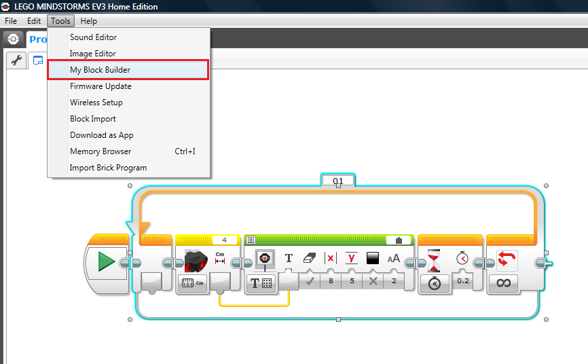The height and width of the screenshot is (364, 588).
Task: Open the loop infinity mode selector
Action: click(503, 283)
